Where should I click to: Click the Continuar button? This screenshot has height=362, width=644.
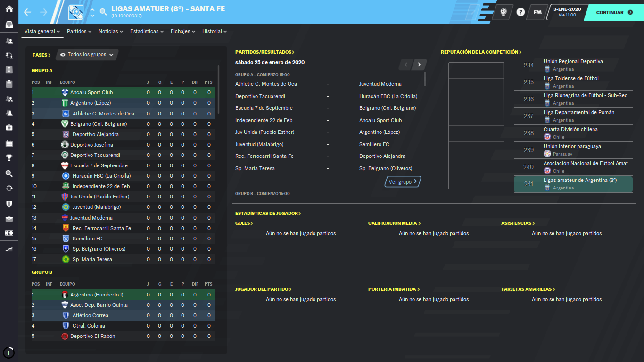pos(614,12)
